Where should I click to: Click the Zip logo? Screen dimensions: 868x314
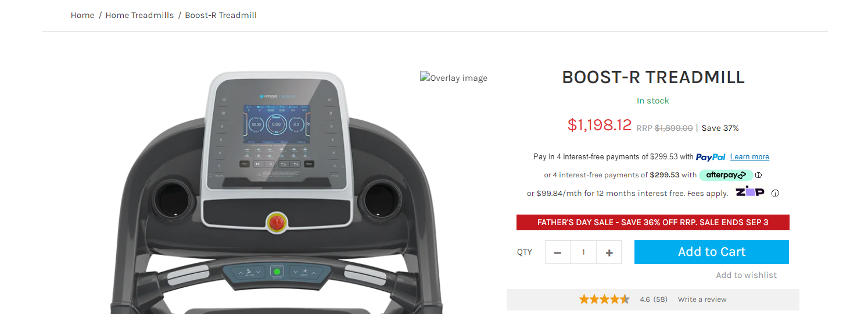(749, 192)
